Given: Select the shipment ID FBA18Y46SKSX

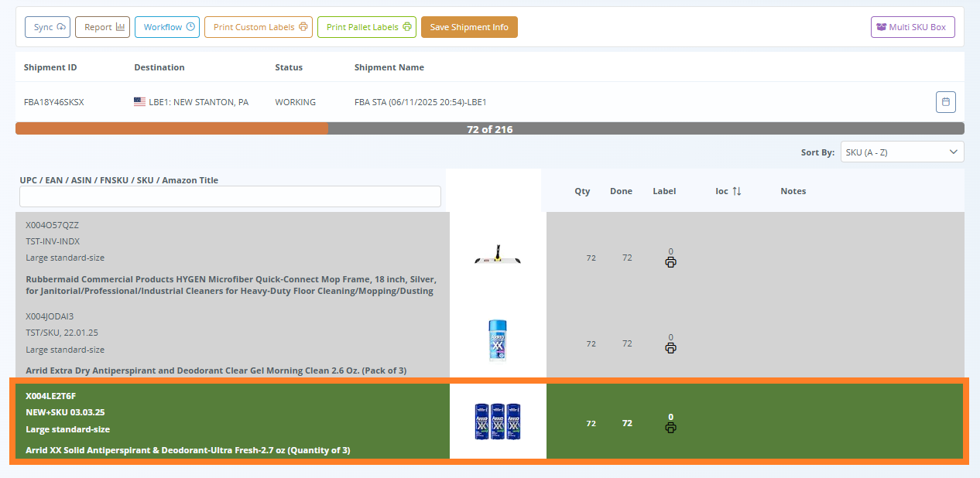Looking at the screenshot, I should point(53,101).
